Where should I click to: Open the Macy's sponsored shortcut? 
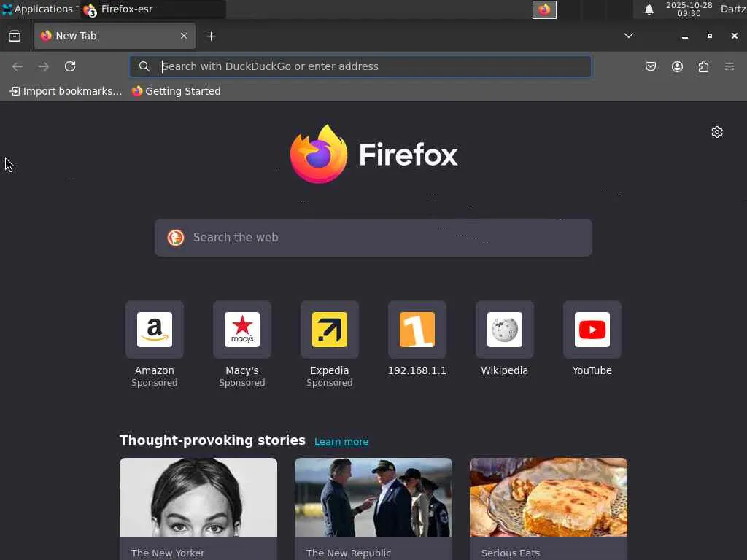click(x=242, y=330)
